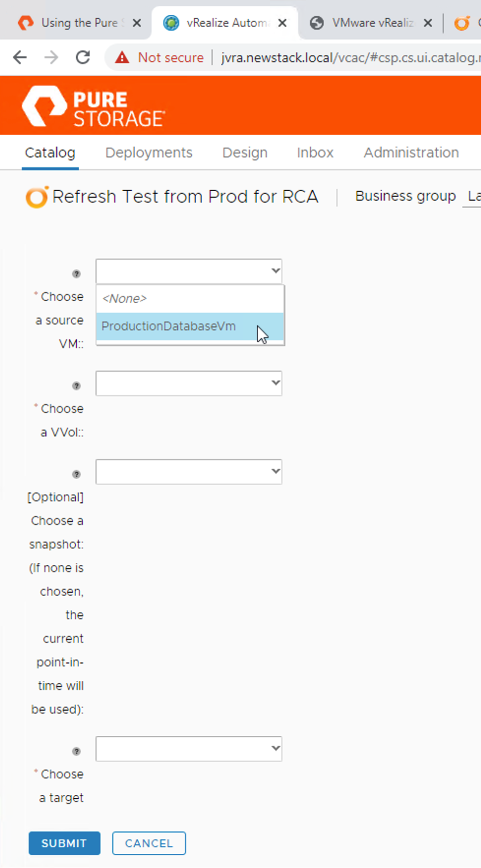Open the Administration tab

coord(411,153)
